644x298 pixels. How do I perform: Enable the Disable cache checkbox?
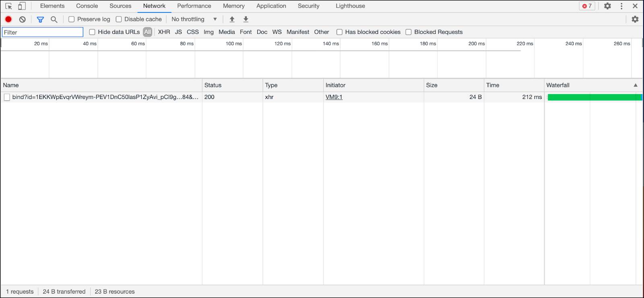119,19
